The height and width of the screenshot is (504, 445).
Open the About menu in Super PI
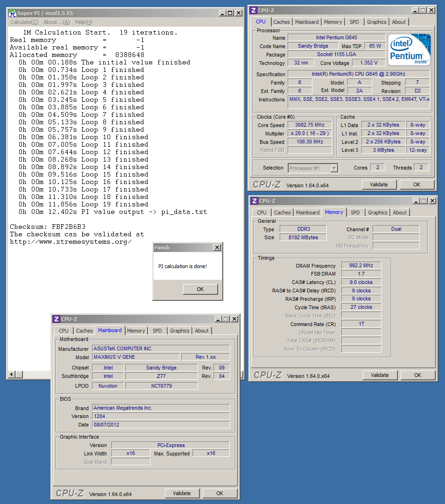tap(57, 22)
